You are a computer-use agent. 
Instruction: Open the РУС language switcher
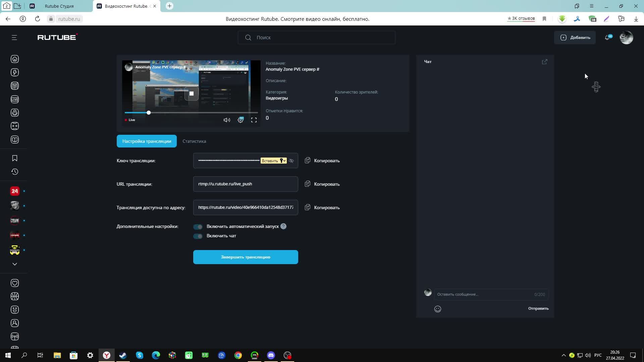(598, 355)
